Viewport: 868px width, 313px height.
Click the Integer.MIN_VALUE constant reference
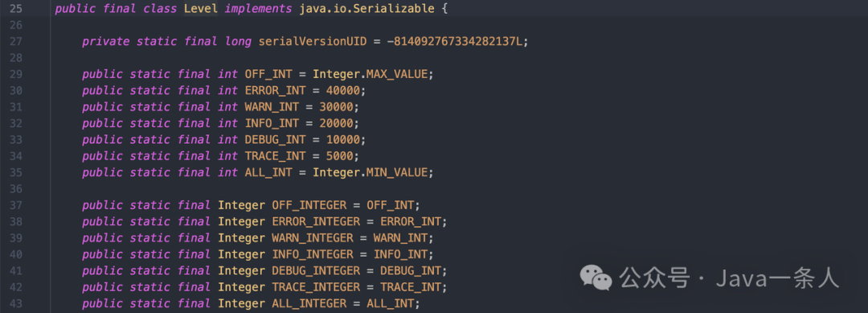[x=371, y=172]
